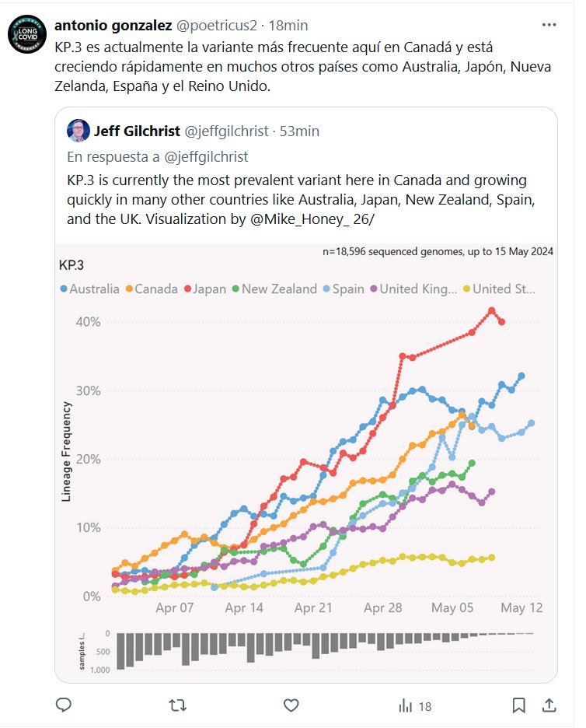
Task: Bookmark this post
Action: (519, 705)
